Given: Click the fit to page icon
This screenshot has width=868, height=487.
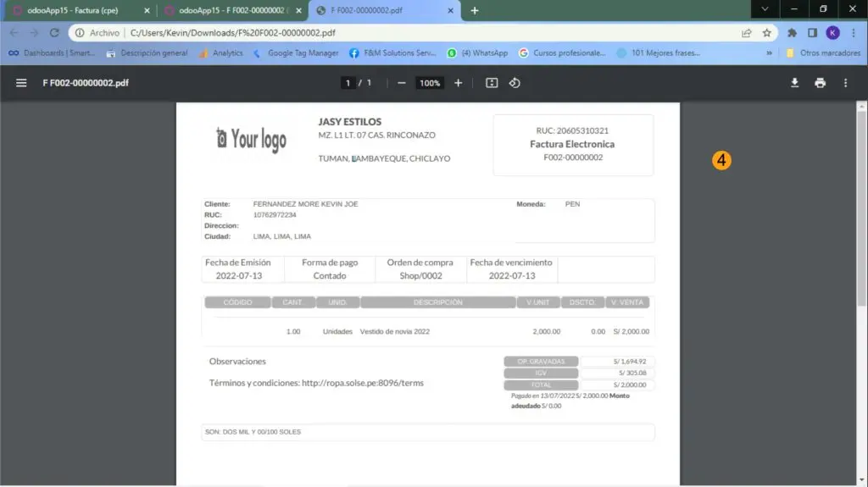Looking at the screenshot, I should point(492,83).
